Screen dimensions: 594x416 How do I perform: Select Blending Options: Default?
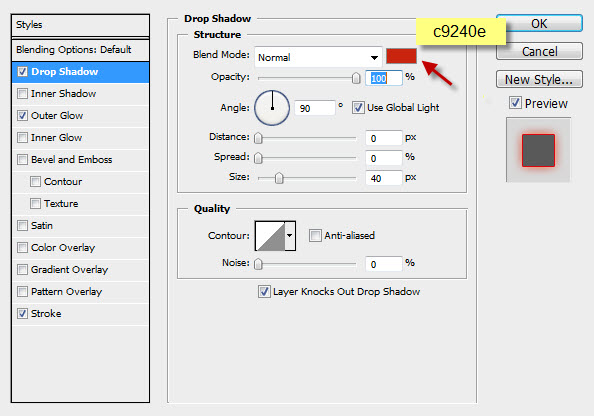(80, 50)
